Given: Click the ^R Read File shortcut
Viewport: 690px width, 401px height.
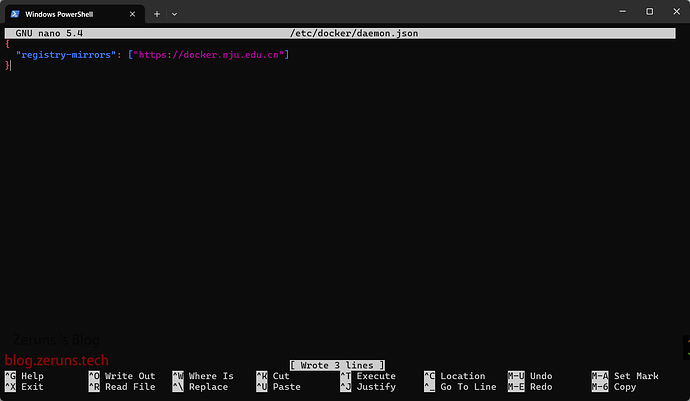Looking at the screenshot, I should coord(122,387).
